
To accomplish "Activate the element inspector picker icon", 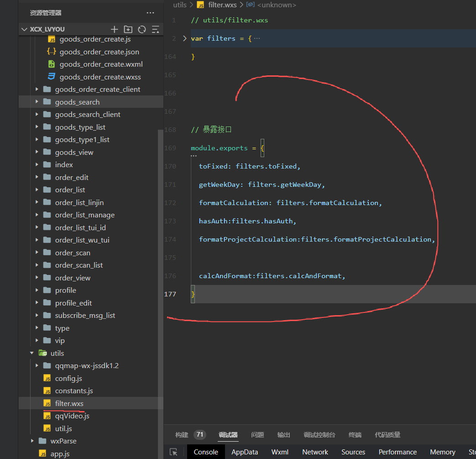I will (x=173, y=452).
